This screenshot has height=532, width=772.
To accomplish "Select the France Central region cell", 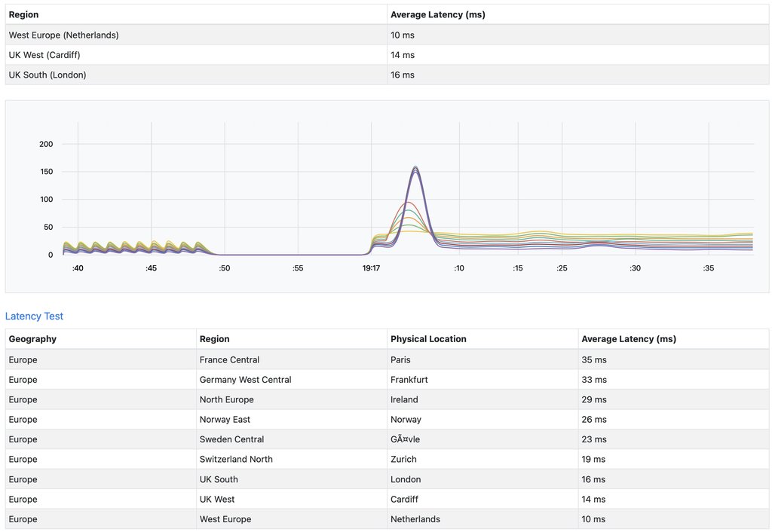I will [x=229, y=359].
